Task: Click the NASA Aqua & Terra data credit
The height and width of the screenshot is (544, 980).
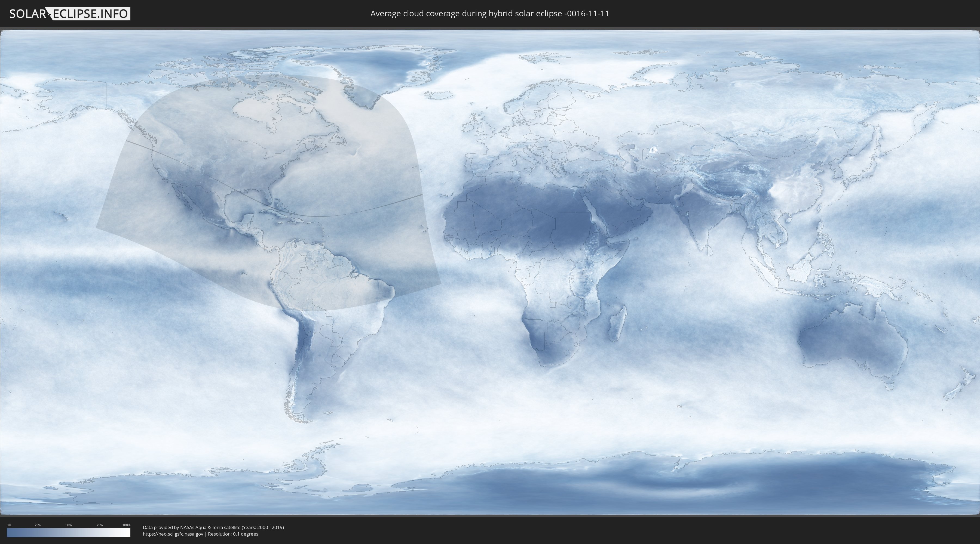Action: click(x=213, y=527)
